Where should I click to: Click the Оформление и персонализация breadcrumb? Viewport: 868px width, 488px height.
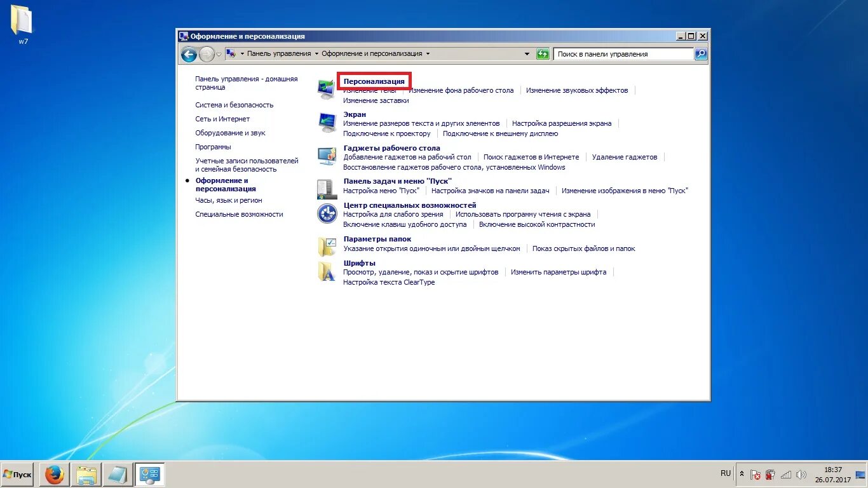(x=372, y=54)
